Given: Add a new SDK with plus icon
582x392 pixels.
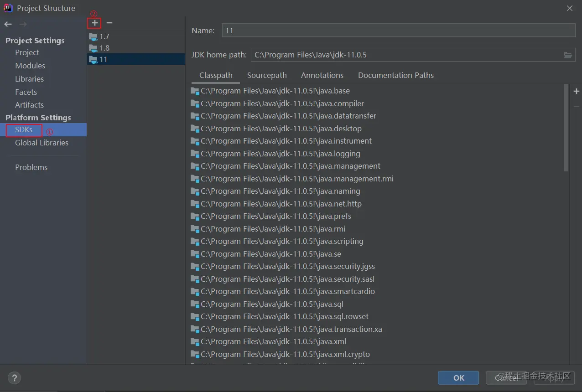Looking at the screenshot, I should coord(94,23).
